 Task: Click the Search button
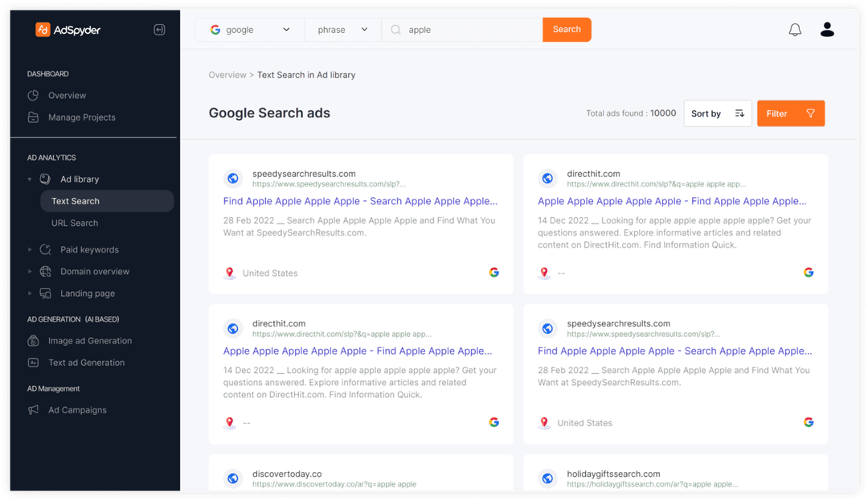pyautogui.click(x=567, y=28)
